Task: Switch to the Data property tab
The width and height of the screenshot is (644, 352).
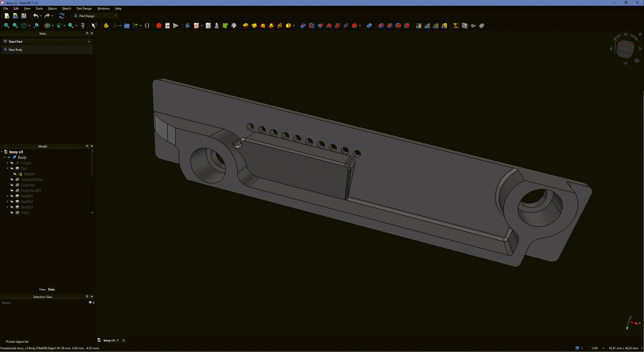Action: click(x=51, y=289)
